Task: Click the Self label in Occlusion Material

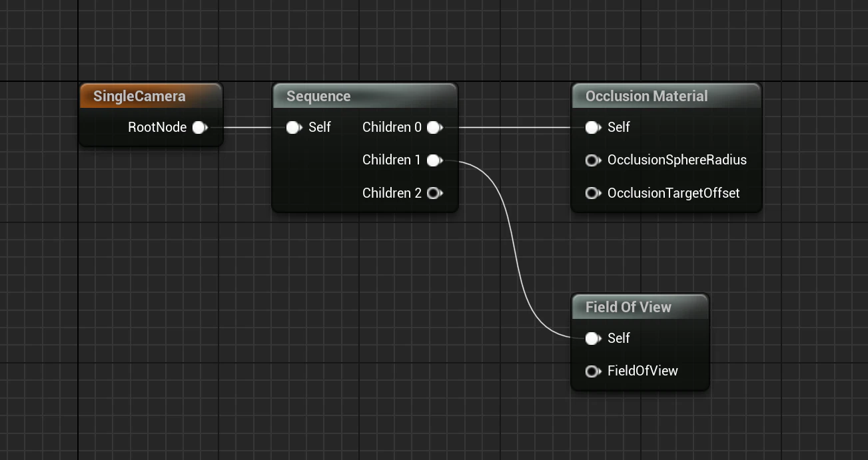Action: pos(619,127)
